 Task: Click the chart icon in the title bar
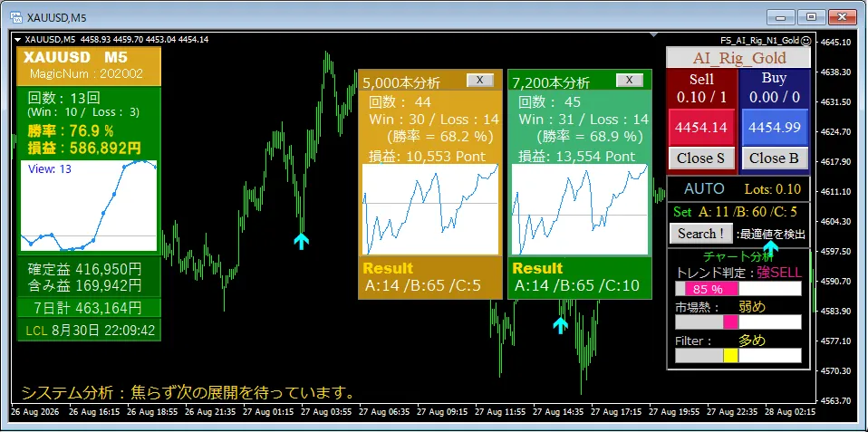16,18
